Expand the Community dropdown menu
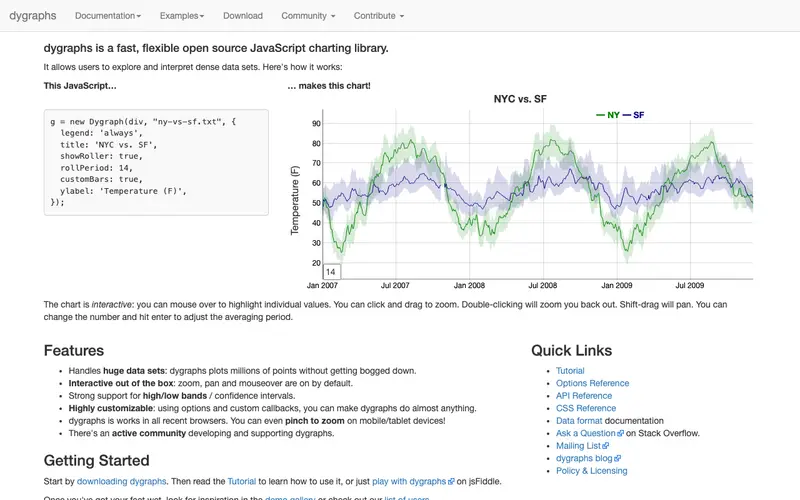The width and height of the screenshot is (800, 500). [308, 16]
